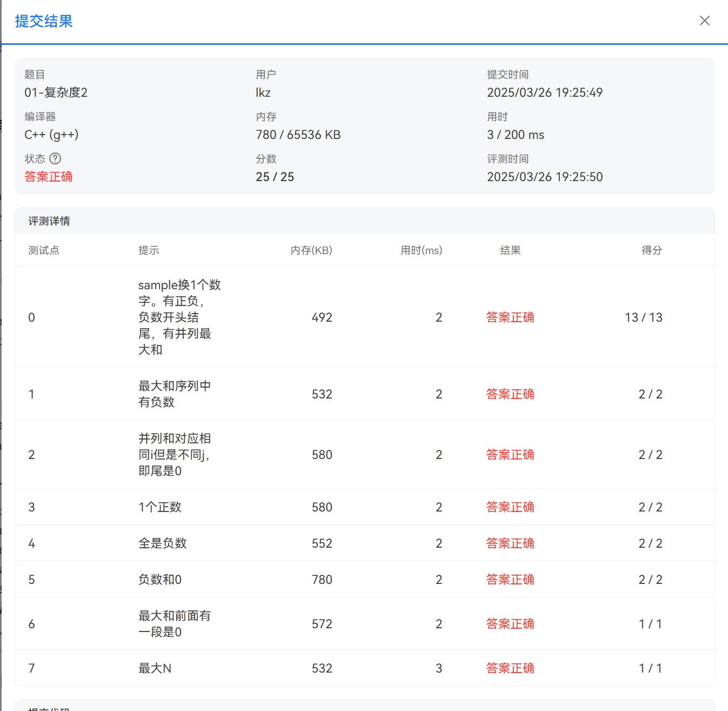Image resolution: width=728 pixels, height=711 pixels.
Task: Click the 得分 column header
Action: click(652, 250)
